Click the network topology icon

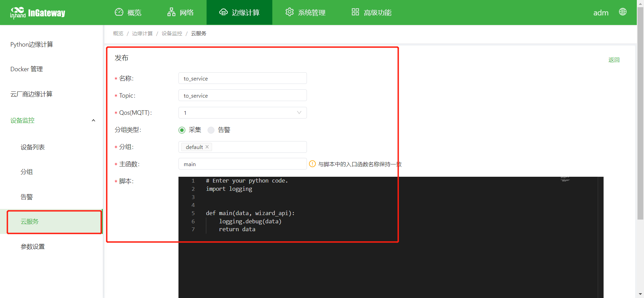171,12
